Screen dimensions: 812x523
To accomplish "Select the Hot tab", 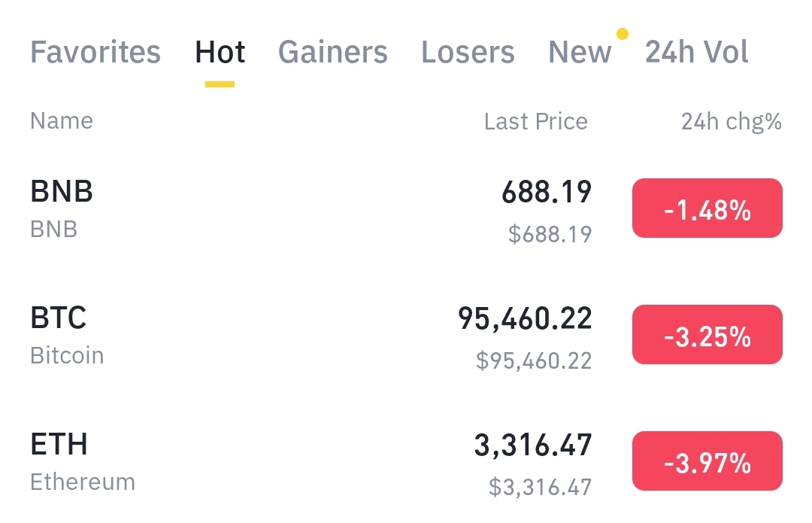I will coord(220,53).
